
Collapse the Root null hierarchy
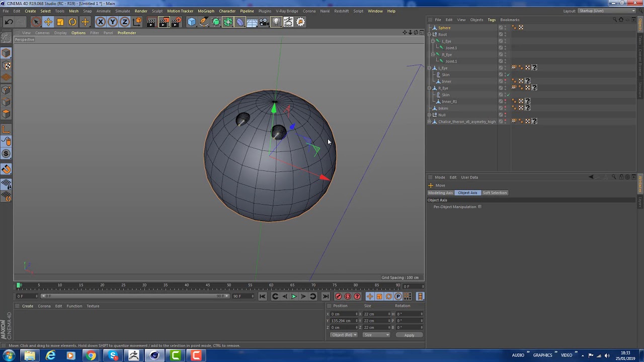[x=430, y=35]
